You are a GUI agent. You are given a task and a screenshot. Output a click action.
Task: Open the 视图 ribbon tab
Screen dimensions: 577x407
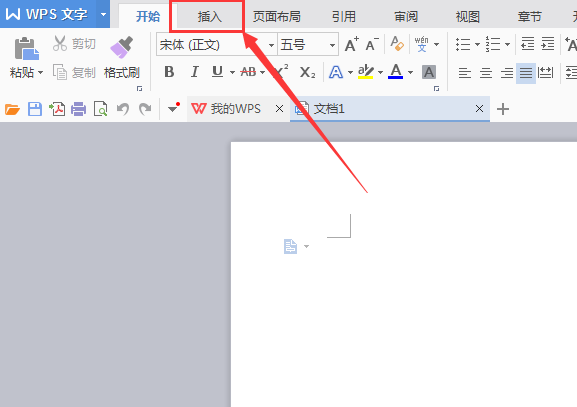[468, 17]
